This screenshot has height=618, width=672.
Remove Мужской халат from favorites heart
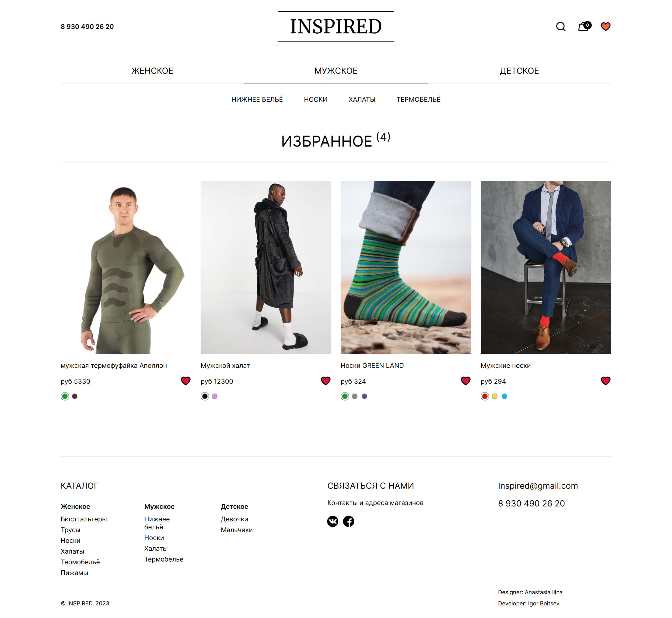coord(326,381)
